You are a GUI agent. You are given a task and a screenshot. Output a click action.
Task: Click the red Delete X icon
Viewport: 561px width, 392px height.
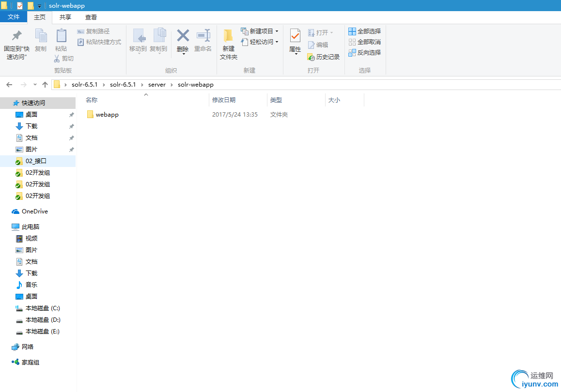pos(183,36)
